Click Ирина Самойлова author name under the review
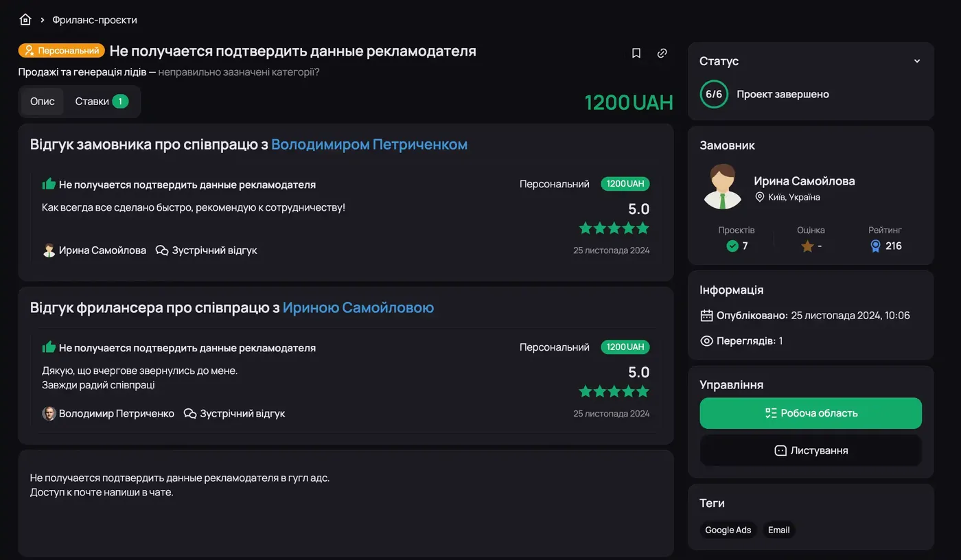 pos(102,250)
